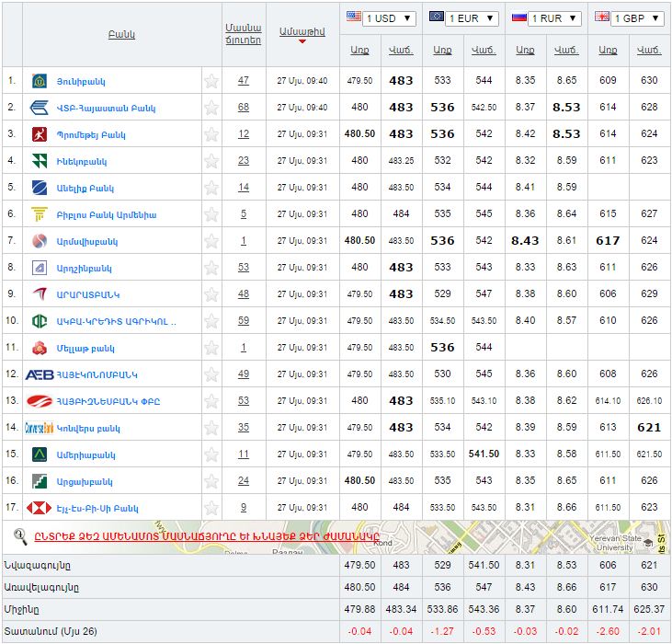The image size is (672, 644).
Task: Click the Prometey Bank logo icon
Action: pyautogui.click(x=40, y=134)
